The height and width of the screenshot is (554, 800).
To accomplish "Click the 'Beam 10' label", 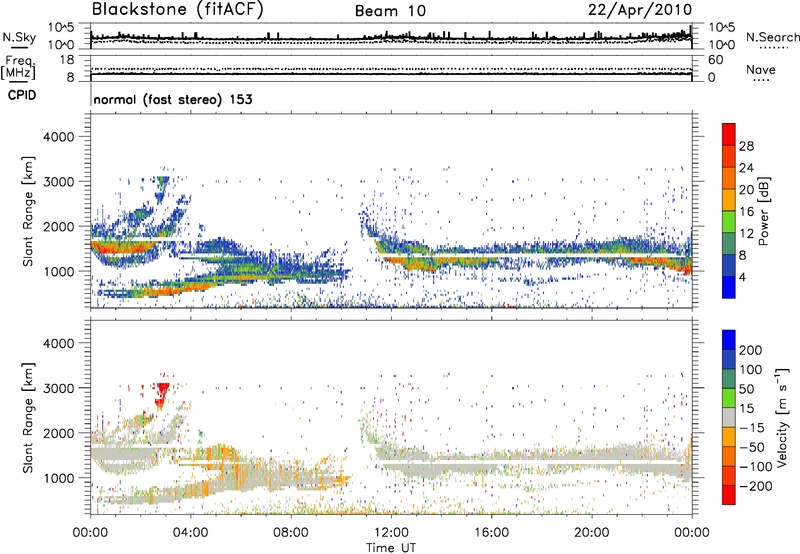I will (390, 11).
